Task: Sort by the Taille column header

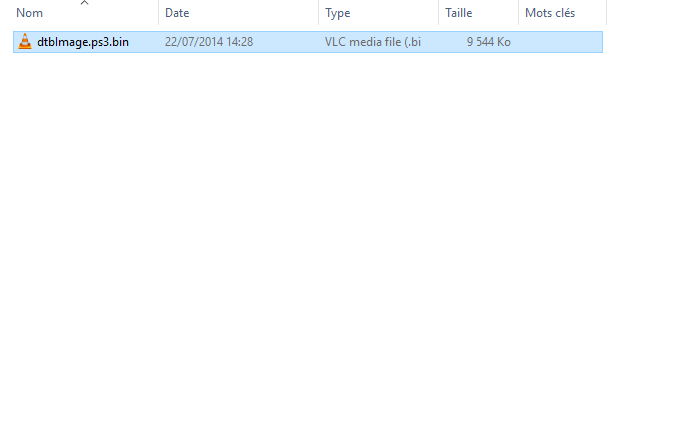Action: (458, 13)
